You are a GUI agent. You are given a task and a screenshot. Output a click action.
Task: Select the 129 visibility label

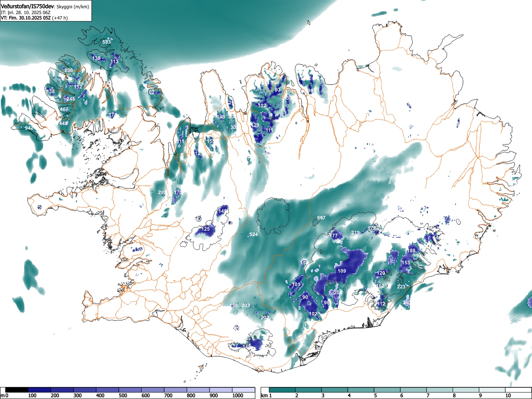tap(255, 125)
